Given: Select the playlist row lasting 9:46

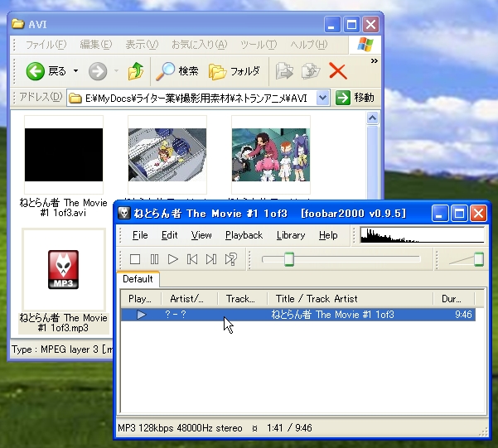Looking at the screenshot, I should click(298, 315).
